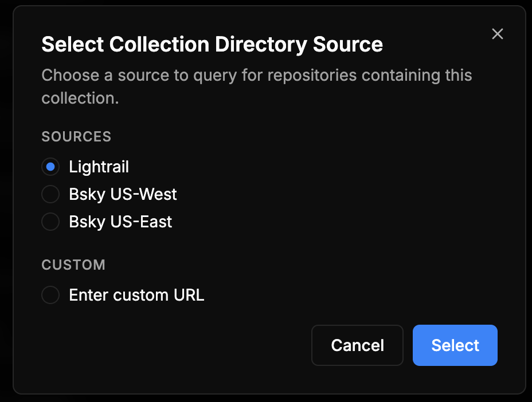
Task: Switch the source to the US-East option
Action: [50, 222]
